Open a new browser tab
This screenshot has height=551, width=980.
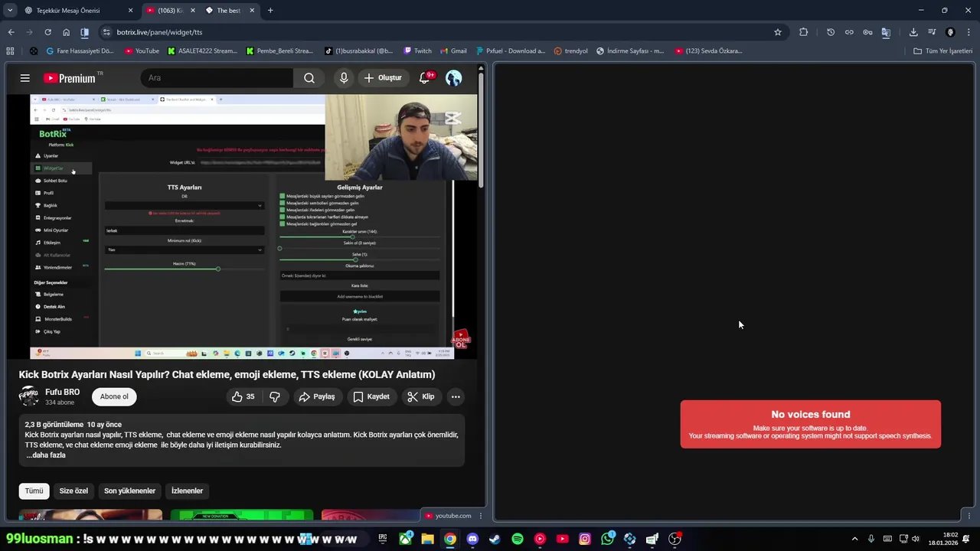(270, 10)
